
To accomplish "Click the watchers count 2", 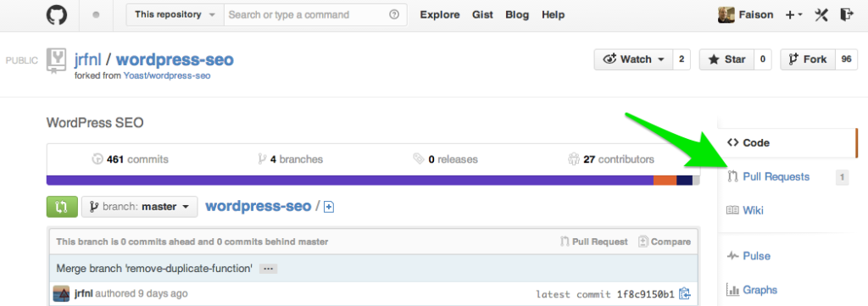I will [682, 59].
